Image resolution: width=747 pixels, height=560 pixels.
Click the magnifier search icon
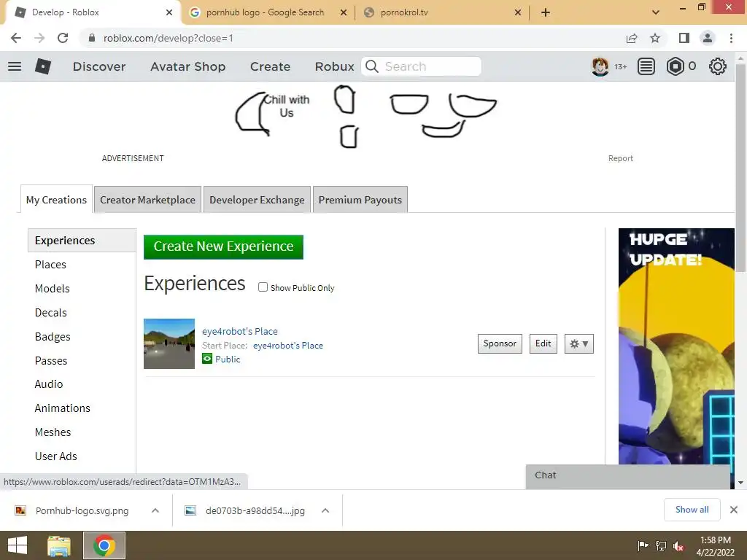point(372,66)
